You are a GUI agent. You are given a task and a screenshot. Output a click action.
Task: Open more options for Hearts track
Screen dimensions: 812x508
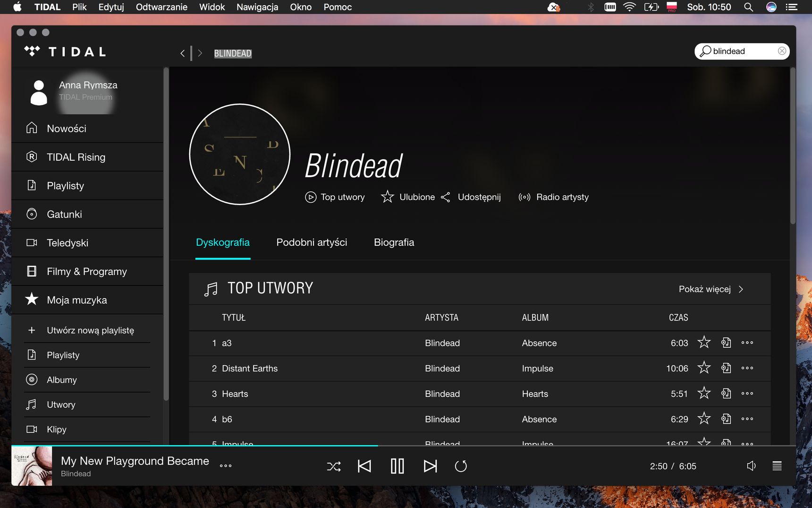pyautogui.click(x=747, y=394)
